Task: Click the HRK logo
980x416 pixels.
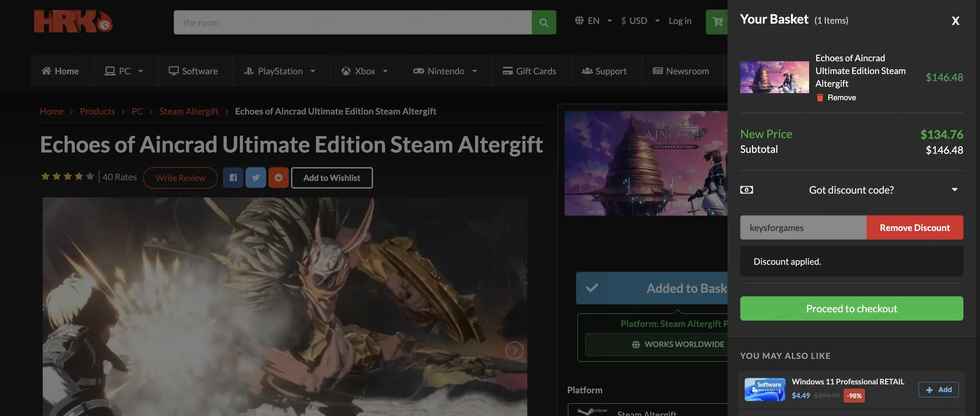Action: click(x=73, y=21)
